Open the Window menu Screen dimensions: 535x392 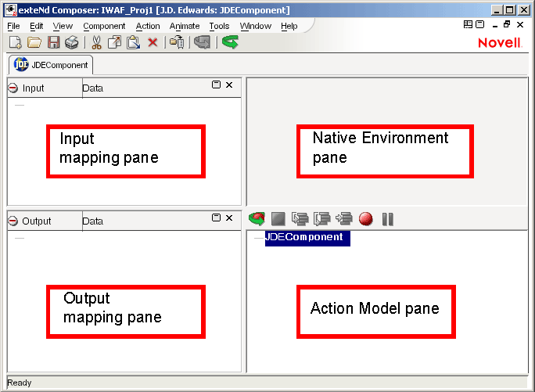click(x=256, y=26)
